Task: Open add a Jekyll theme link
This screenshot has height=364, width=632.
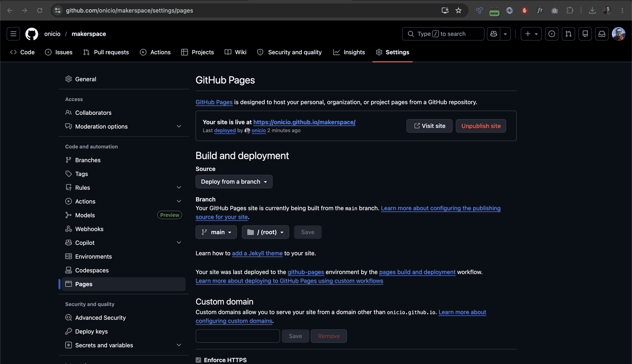Action: click(x=257, y=253)
